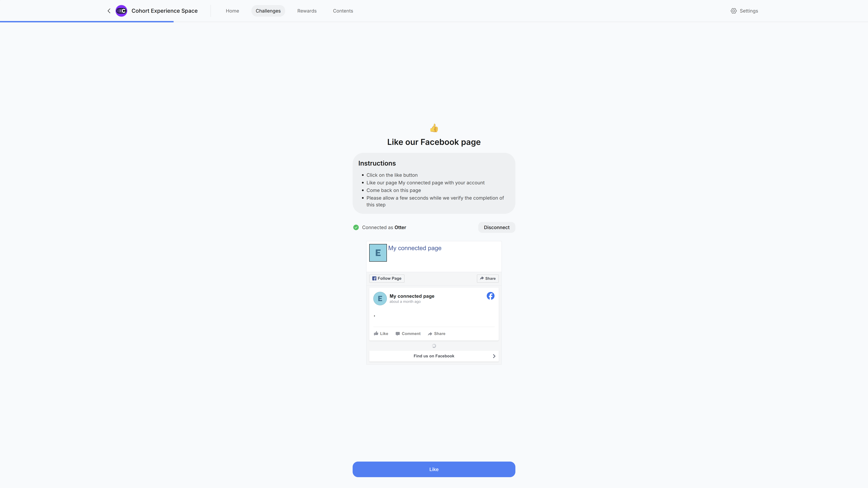Click the round E avatar in post

point(380,298)
